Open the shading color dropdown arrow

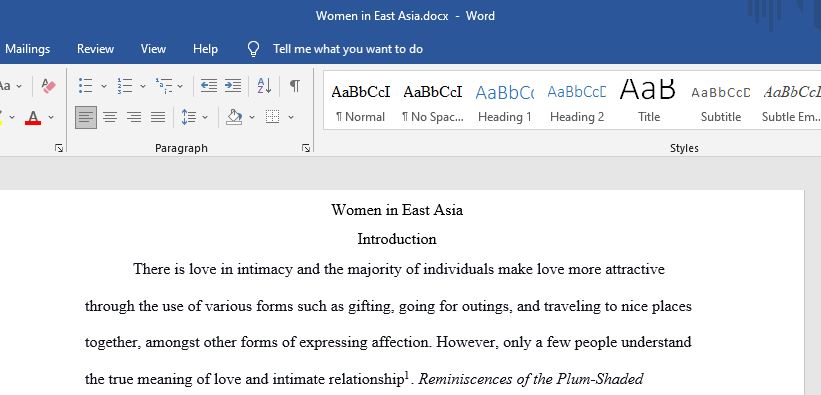[x=252, y=117]
